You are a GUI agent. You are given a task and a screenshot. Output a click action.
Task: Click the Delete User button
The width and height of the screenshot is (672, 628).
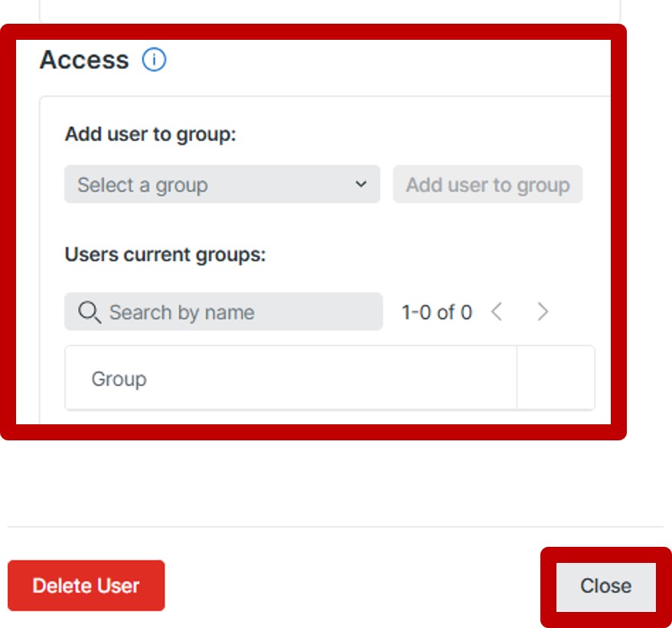coord(86,586)
